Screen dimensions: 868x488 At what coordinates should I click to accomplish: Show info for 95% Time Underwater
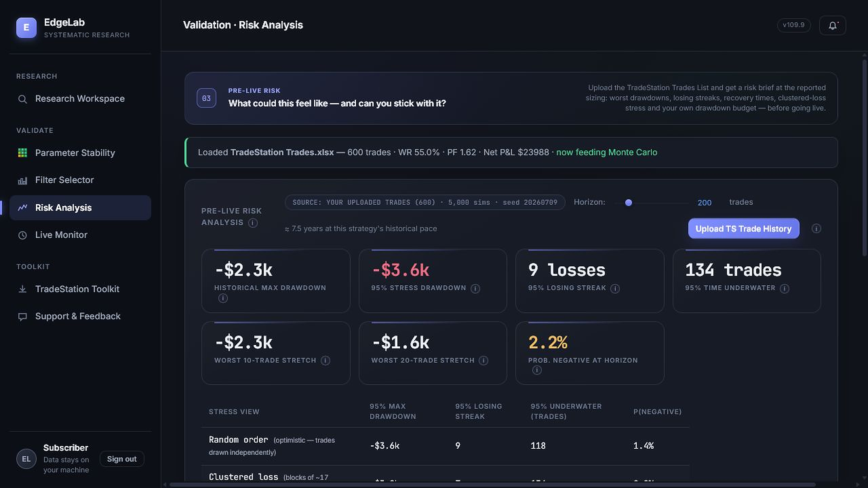[784, 288]
